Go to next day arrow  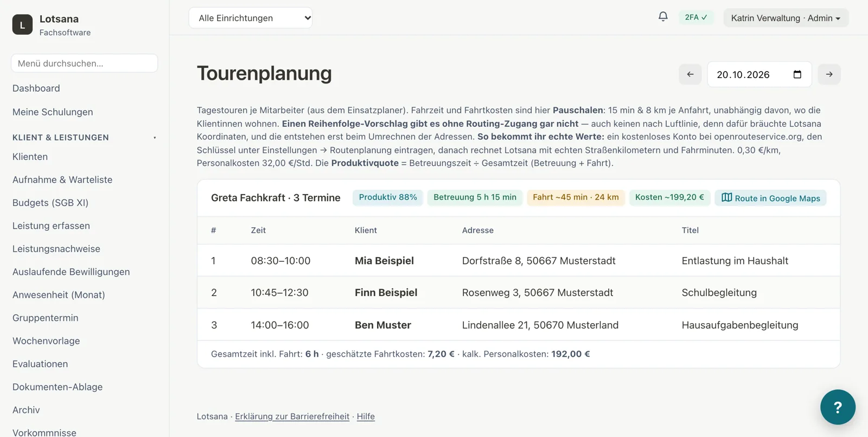(x=829, y=74)
